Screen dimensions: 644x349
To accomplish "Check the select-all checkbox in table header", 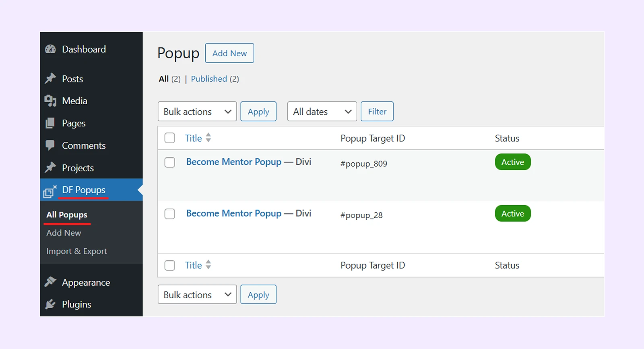I will (x=170, y=138).
